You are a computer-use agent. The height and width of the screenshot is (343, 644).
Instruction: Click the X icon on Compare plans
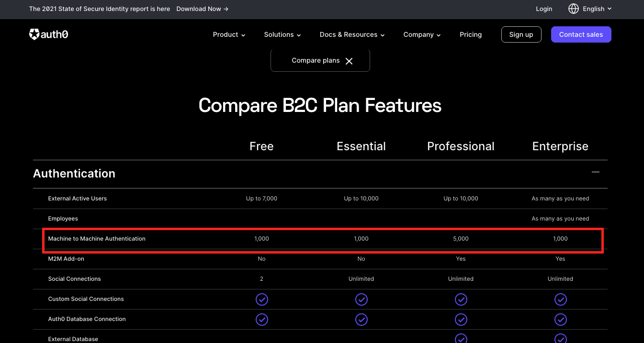(349, 61)
